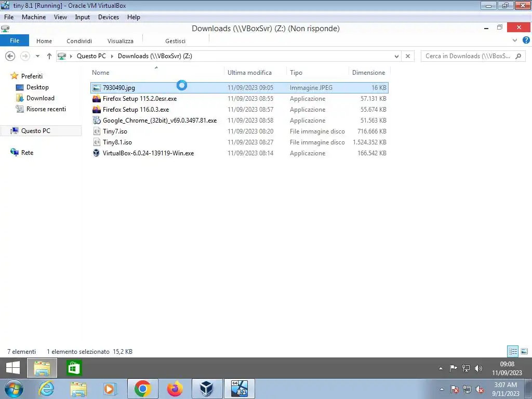Select the Google Chrome installer icon
Screen dimensions: 532x399
(x=97, y=121)
